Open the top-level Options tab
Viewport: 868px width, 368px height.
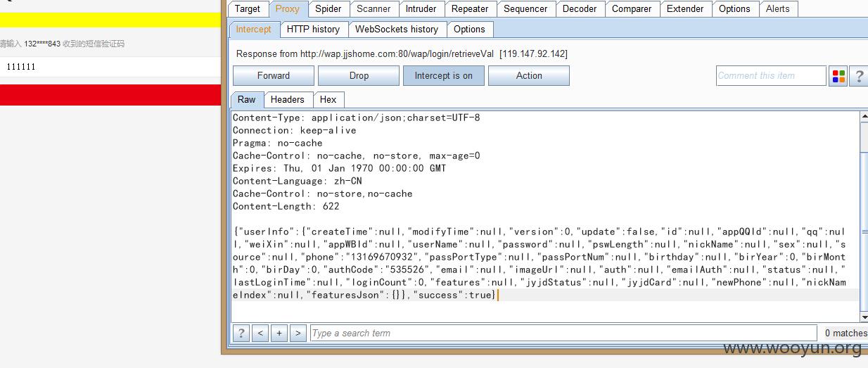[734, 9]
